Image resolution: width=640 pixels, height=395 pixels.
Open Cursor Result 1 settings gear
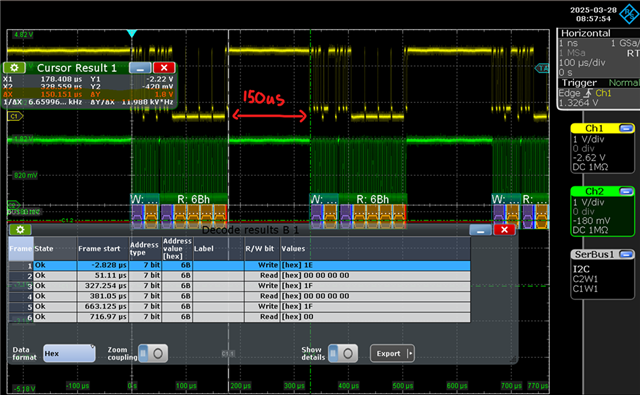15,68
